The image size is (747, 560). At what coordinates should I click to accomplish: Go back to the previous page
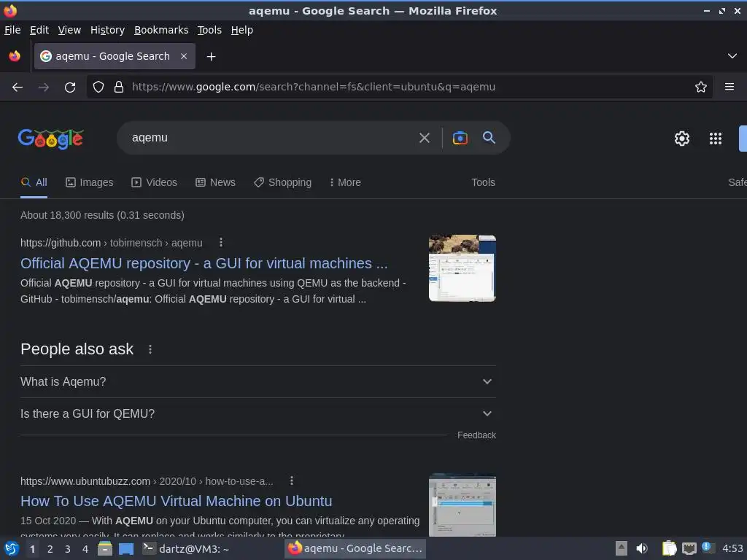click(x=18, y=87)
